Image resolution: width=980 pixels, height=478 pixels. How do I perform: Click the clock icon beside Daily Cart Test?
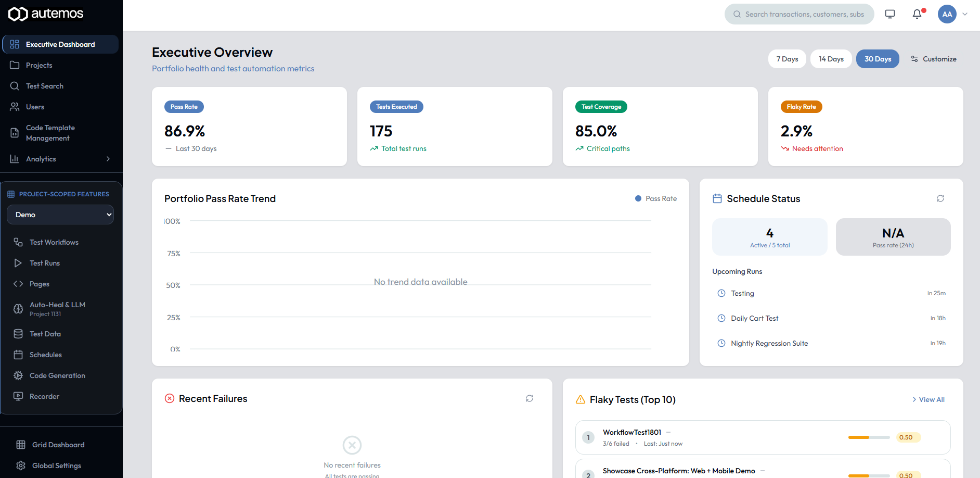point(721,318)
